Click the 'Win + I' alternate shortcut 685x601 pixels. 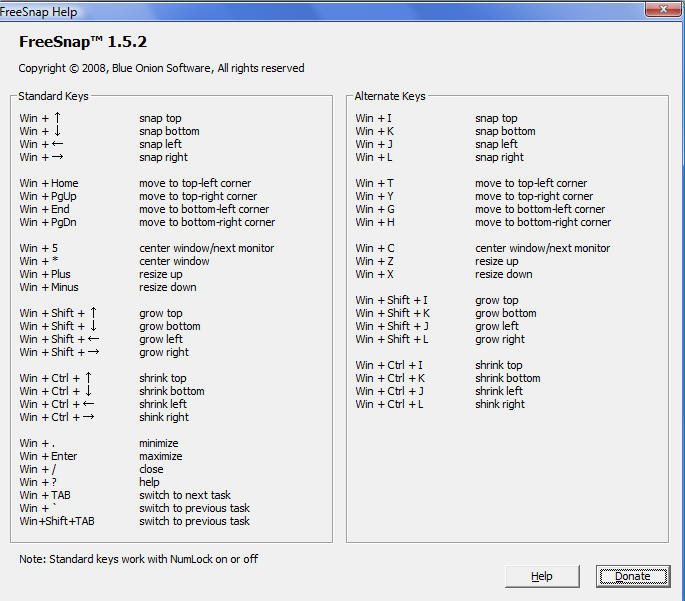coord(374,118)
